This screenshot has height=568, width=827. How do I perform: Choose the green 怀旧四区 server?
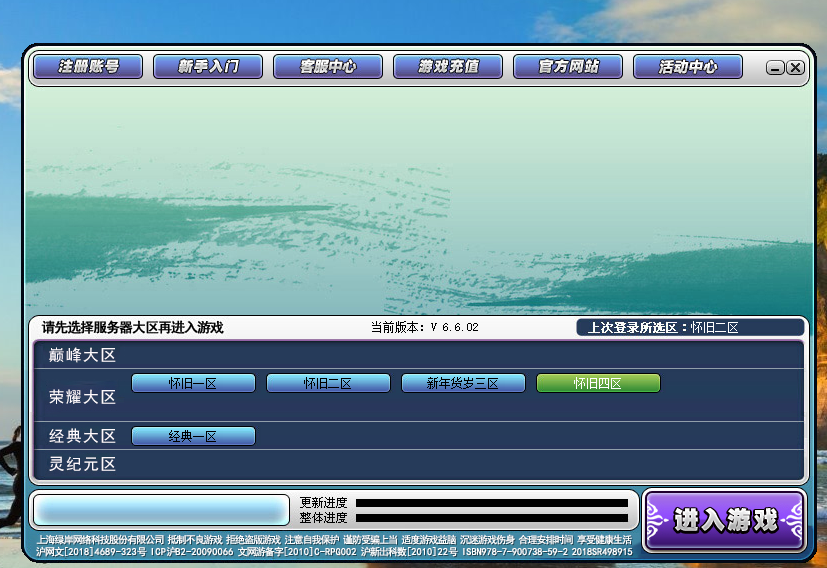(598, 383)
